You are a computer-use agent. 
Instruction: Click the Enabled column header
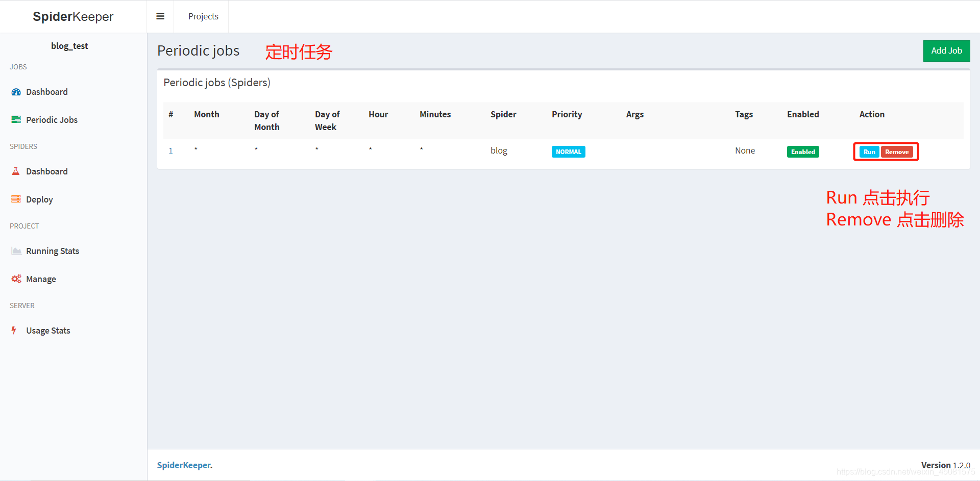[803, 114]
